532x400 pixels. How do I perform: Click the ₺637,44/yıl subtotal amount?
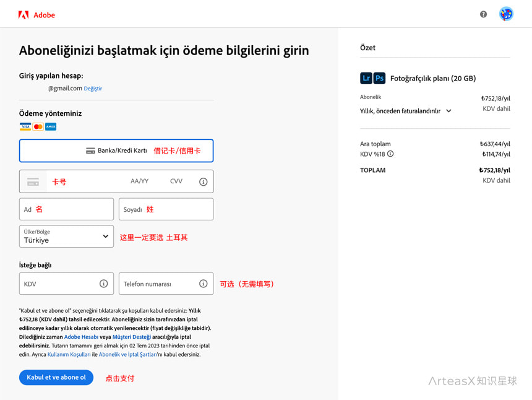pyautogui.click(x=495, y=144)
